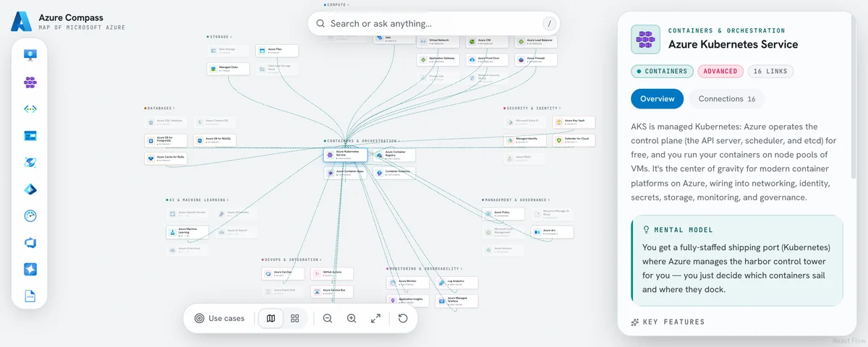Zoom in with the plus magnifier
The image size is (868, 347).
tap(352, 318)
